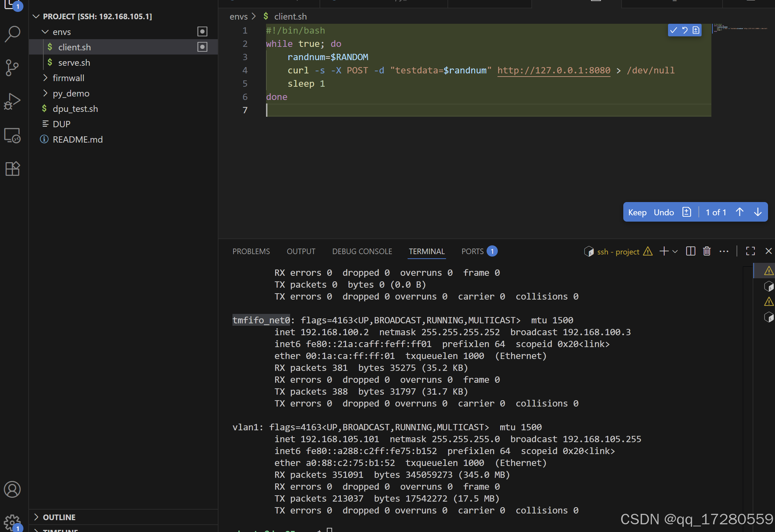Viewport: 775px width, 532px height.
Task: Click client.sh breadcrumb in editor
Action: click(290, 16)
